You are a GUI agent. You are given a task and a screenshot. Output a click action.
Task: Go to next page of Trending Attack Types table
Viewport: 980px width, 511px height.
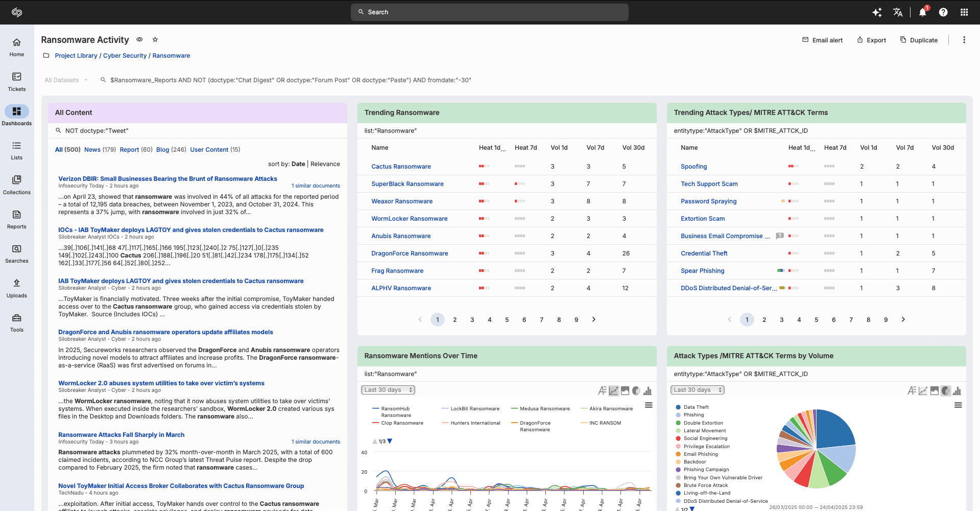[x=903, y=319]
